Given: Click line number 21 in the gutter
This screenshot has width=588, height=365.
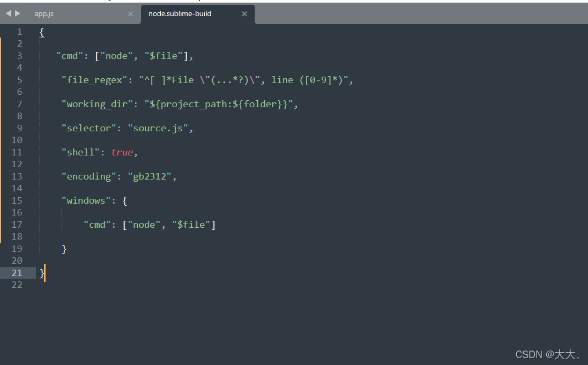Looking at the screenshot, I should 17,273.
